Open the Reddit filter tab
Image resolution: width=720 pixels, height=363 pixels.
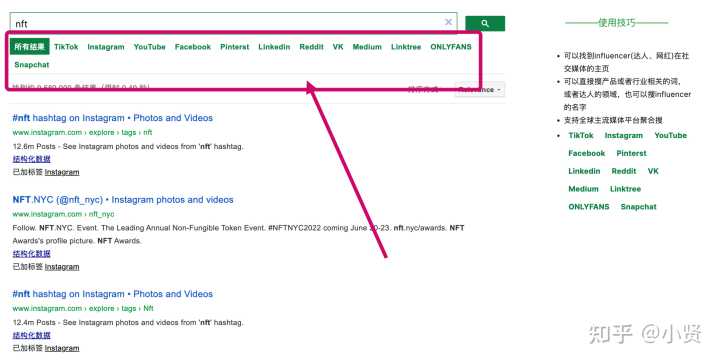coord(311,47)
